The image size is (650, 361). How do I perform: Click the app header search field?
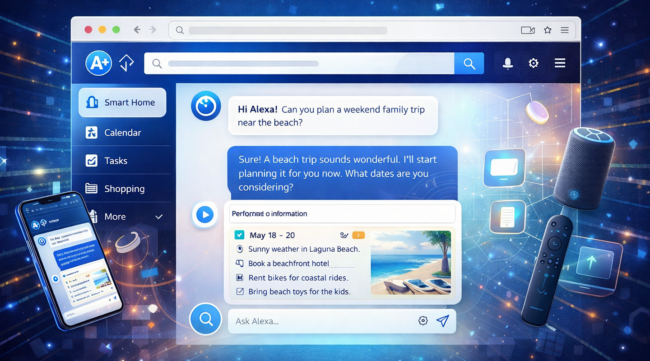coord(299,63)
